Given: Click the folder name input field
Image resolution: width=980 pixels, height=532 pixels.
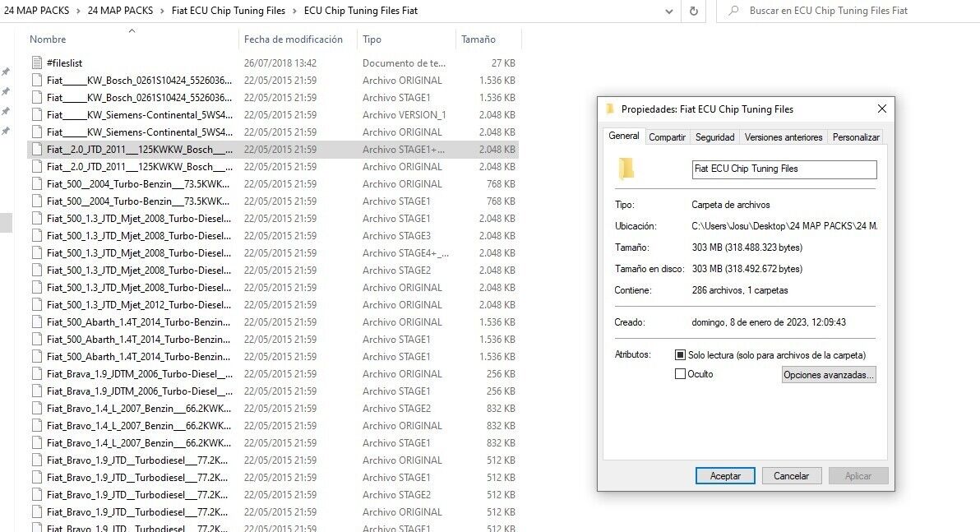Looking at the screenshot, I should point(784,169).
